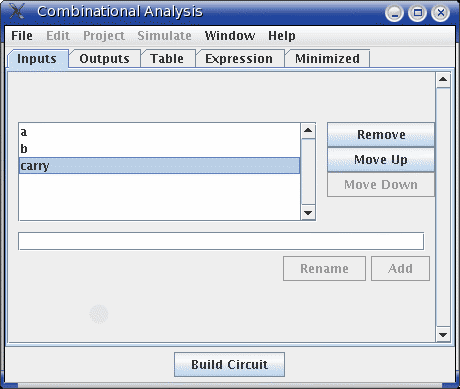This screenshot has width=460, height=389.
Task: Switch to the Outputs tab
Action: 104,59
